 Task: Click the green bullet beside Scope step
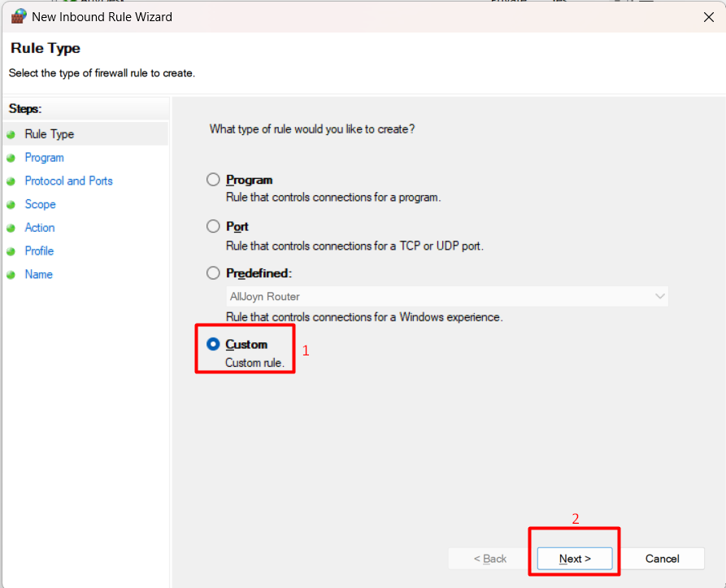(x=11, y=205)
